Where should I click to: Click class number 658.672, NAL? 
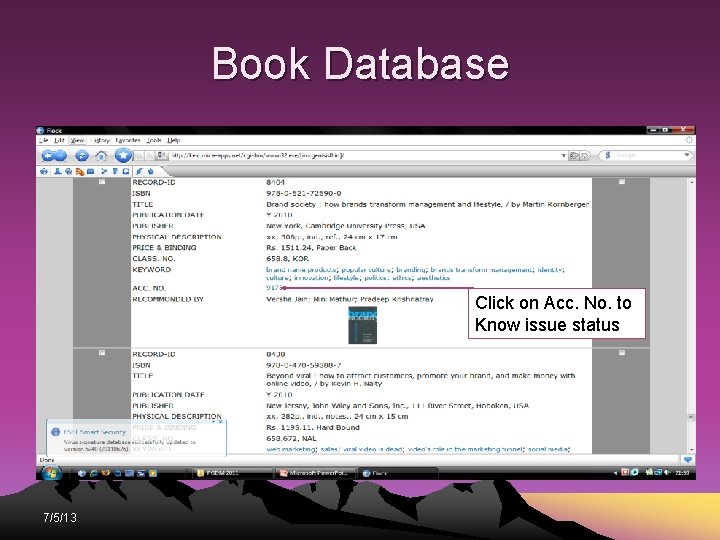pos(291,438)
